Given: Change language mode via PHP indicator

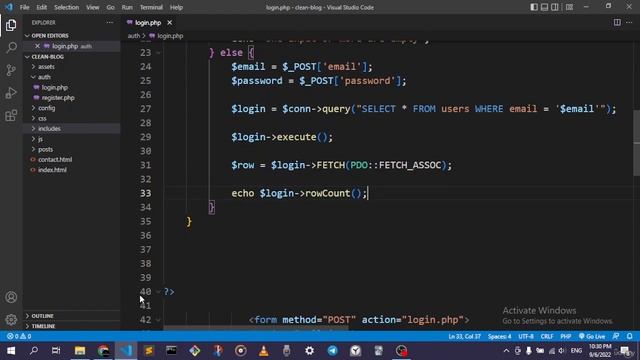Looking at the screenshot, I should (x=565, y=336).
